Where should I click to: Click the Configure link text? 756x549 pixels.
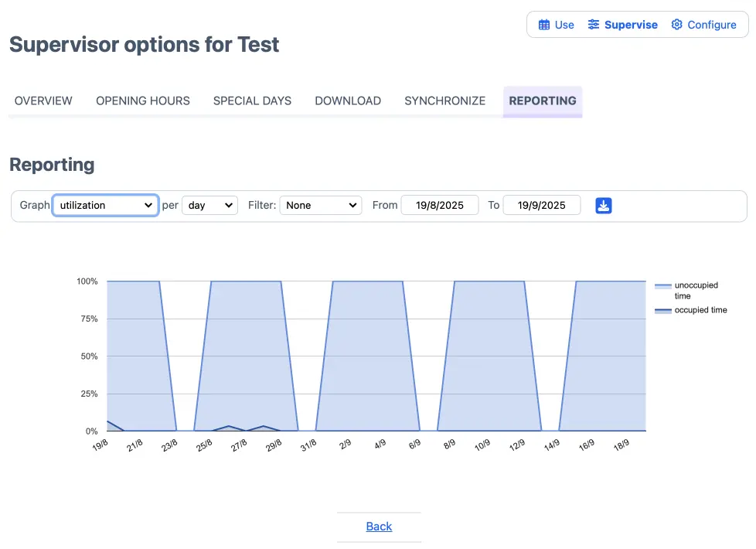click(712, 25)
